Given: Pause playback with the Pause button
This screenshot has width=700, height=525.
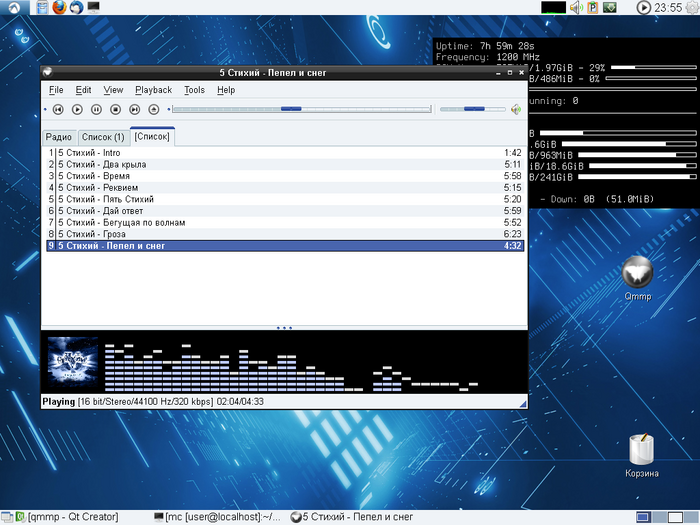Looking at the screenshot, I should (x=96, y=109).
